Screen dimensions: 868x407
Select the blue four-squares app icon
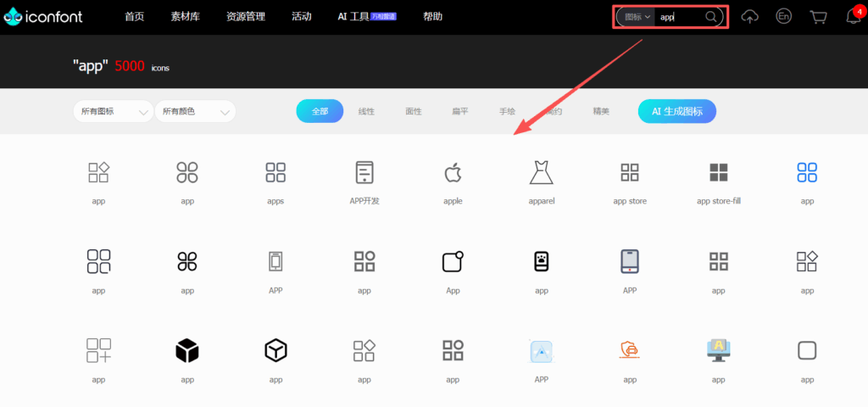tap(807, 172)
